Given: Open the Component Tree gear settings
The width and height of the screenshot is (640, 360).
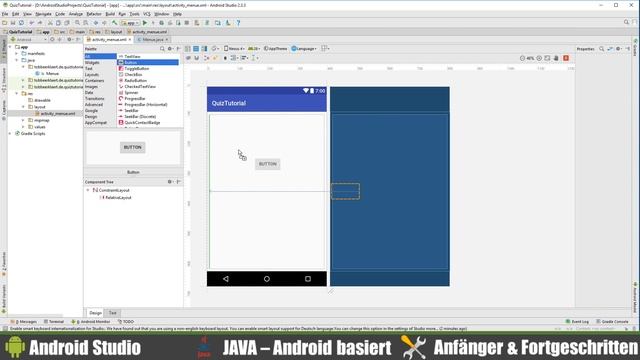Looking at the screenshot, I should [170, 182].
